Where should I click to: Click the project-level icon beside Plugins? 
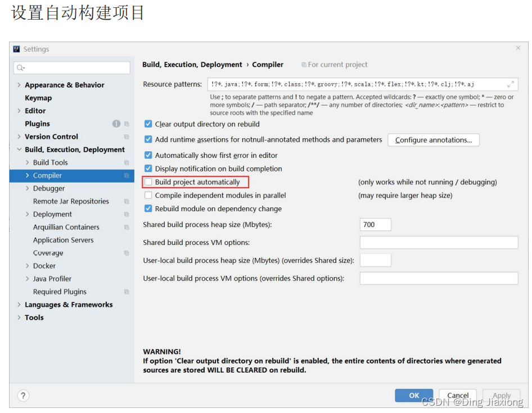coord(127,124)
